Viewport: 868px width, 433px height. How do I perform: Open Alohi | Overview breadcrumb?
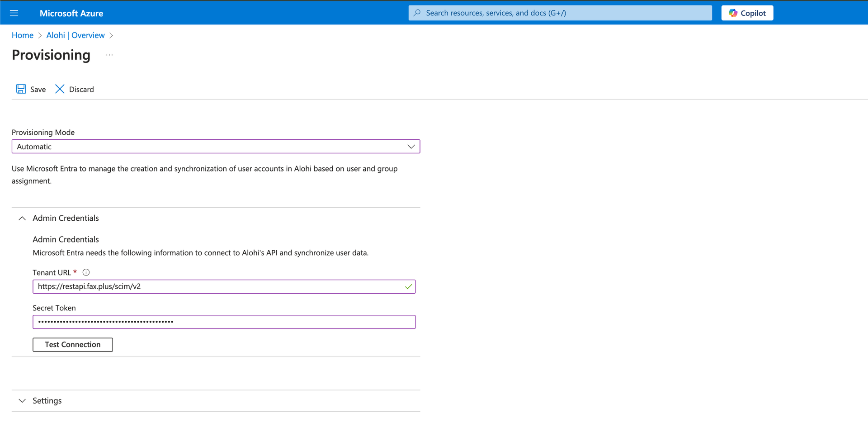(75, 35)
